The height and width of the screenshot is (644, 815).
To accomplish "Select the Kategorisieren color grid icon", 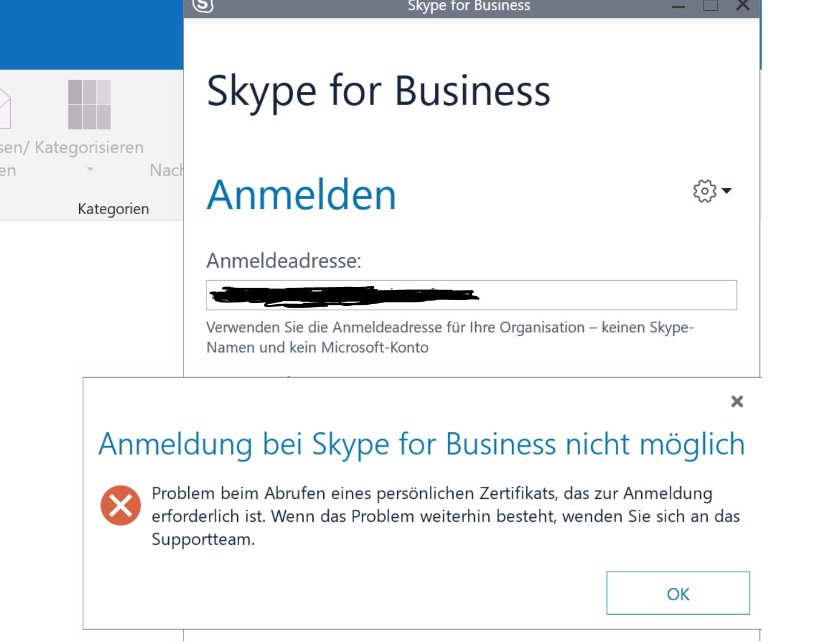I will pos(90,104).
